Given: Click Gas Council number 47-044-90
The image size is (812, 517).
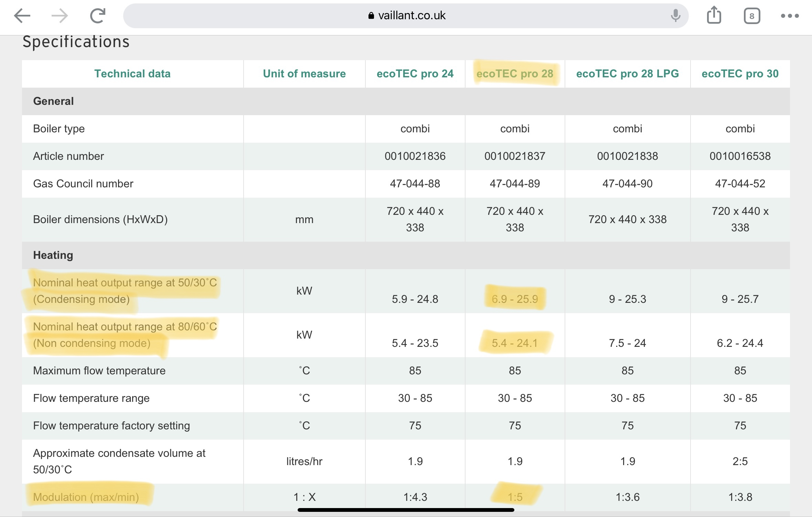Looking at the screenshot, I should pos(627,184).
